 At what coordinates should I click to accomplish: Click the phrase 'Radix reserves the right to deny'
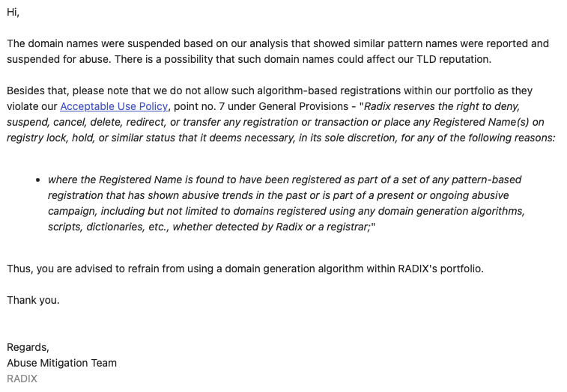coord(442,106)
